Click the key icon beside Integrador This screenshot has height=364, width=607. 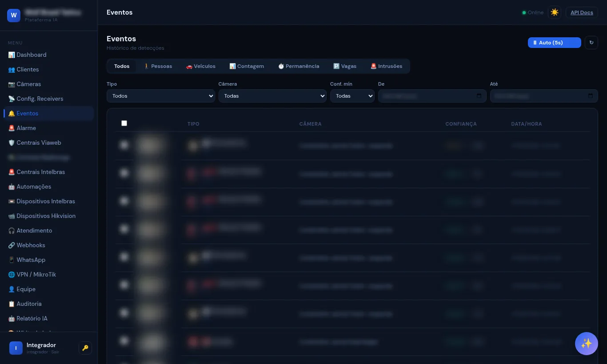(85, 348)
